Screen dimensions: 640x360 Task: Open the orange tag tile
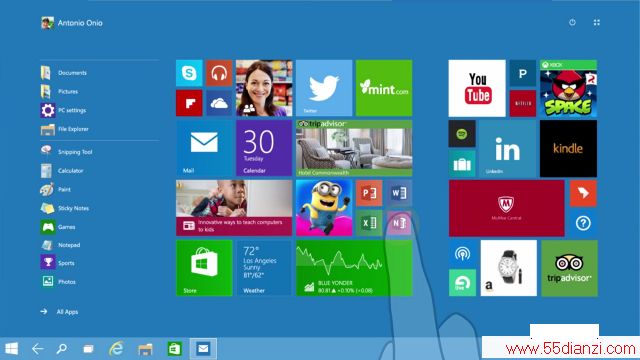[583, 193]
